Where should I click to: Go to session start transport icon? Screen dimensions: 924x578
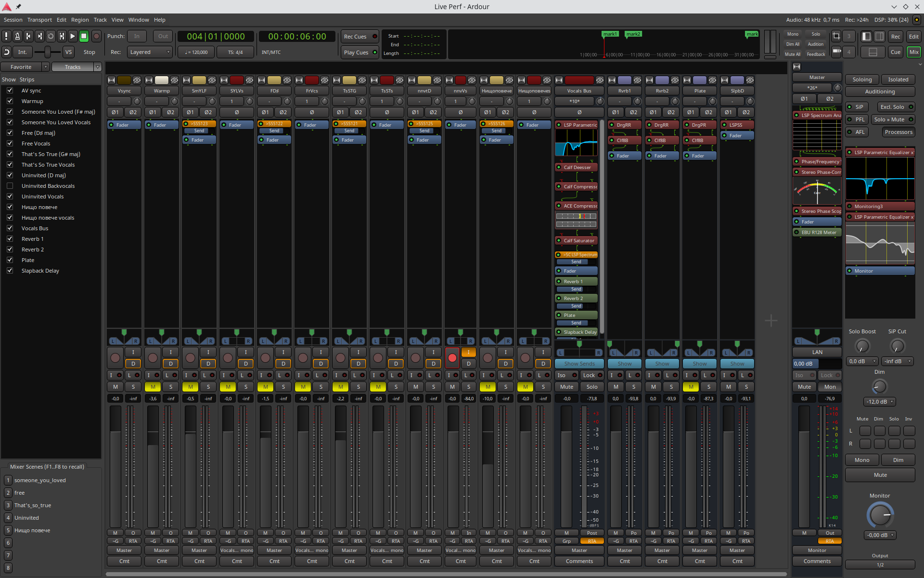(28, 36)
